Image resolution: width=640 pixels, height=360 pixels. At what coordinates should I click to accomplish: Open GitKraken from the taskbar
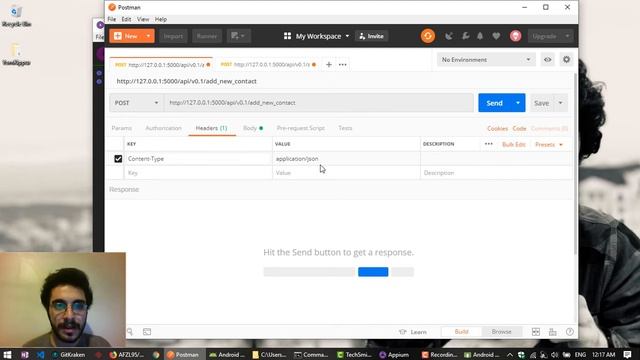pos(68,355)
